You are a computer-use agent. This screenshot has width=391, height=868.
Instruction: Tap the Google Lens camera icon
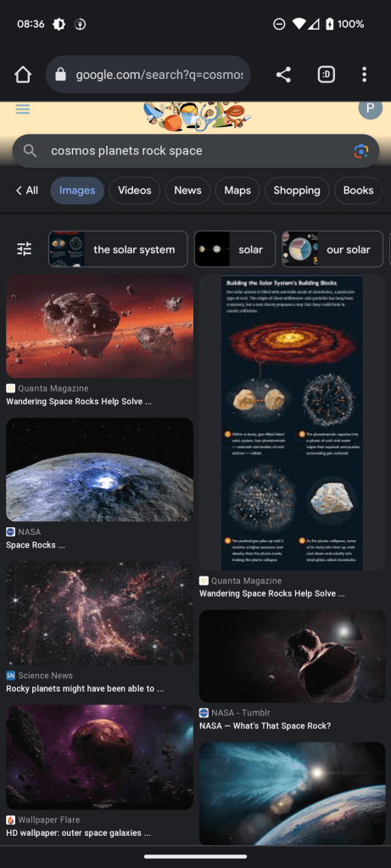point(361,151)
